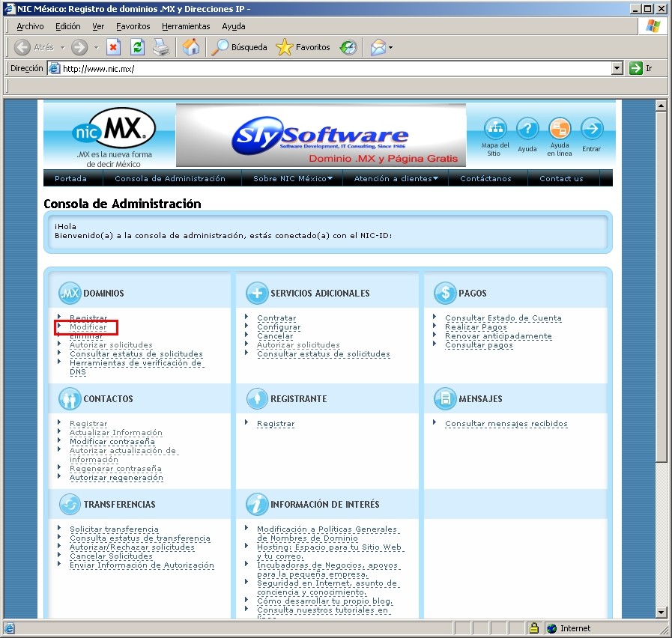Click Contratar link under Servicios Adicionales
The width and height of the screenshot is (672, 638).
[x=276, y=318]
